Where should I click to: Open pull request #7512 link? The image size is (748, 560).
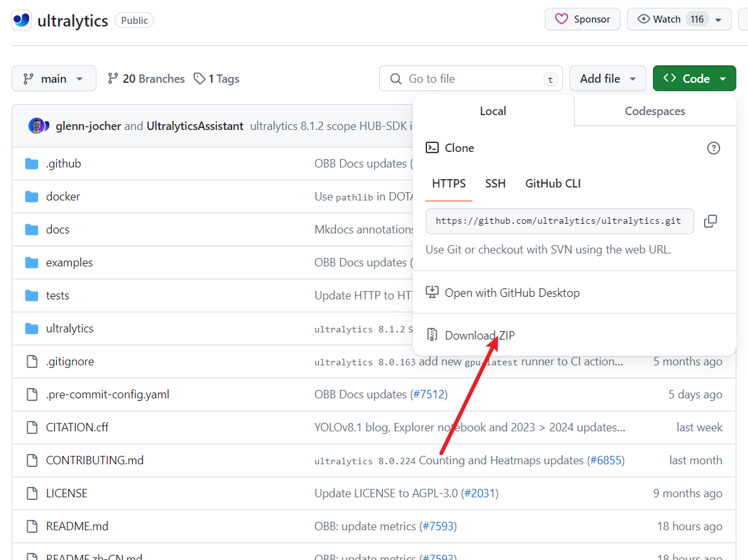[429, 394]
